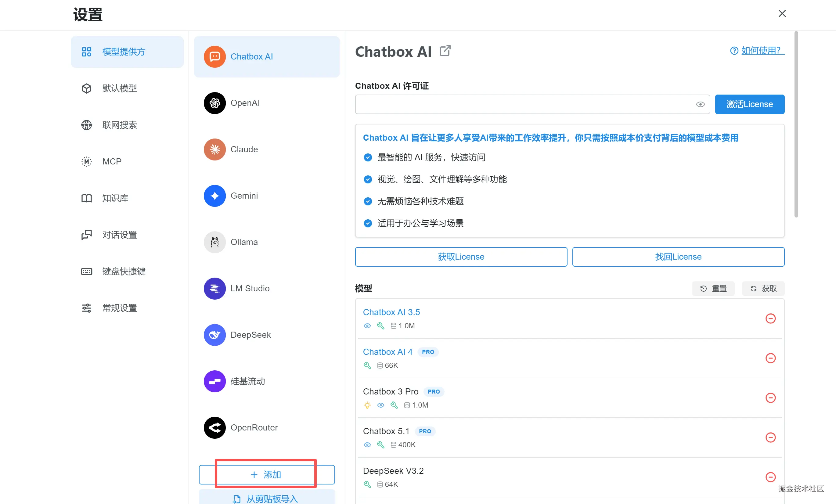Image resolution: width=836 pixels, height=504 pixels.
Task: Click the reasoning lightbulb icon under Chatbox 3 Pro
Action: (367, 405)
